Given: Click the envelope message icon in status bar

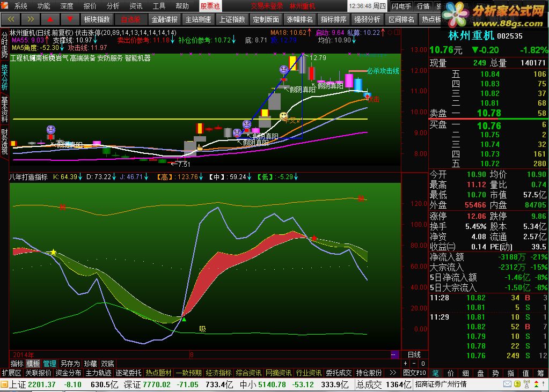Looking at the screenshot, I should tap(508, 384).
